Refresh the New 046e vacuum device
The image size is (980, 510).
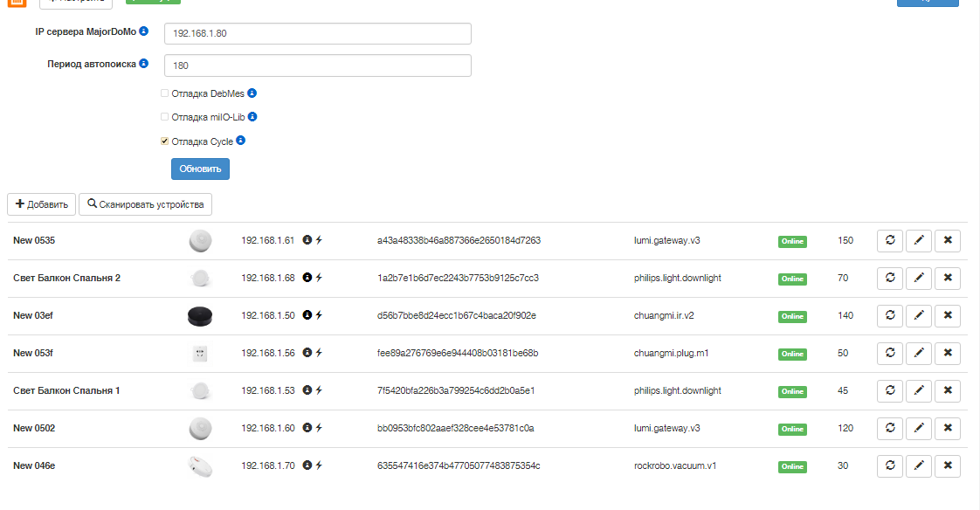[x=890, y=465]
